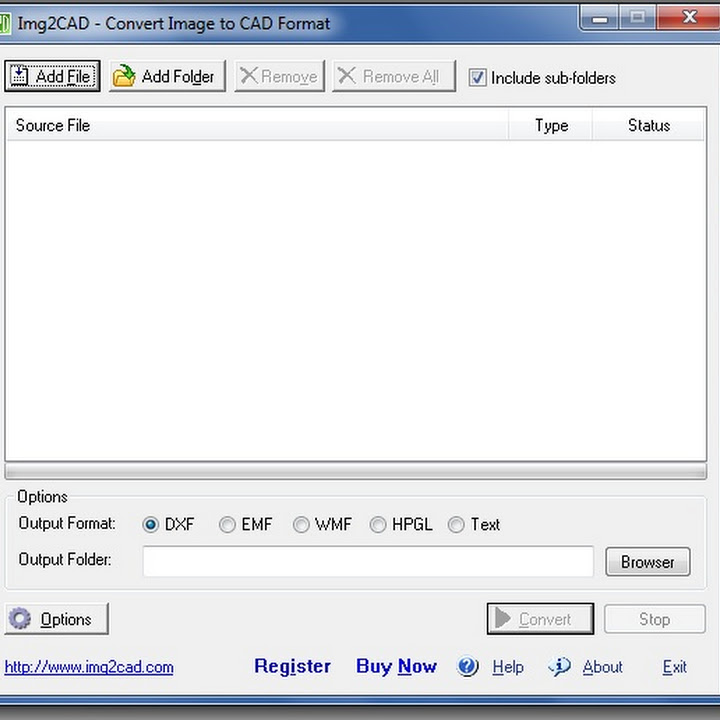
Task: Select DXF output format
Action: 151,524
